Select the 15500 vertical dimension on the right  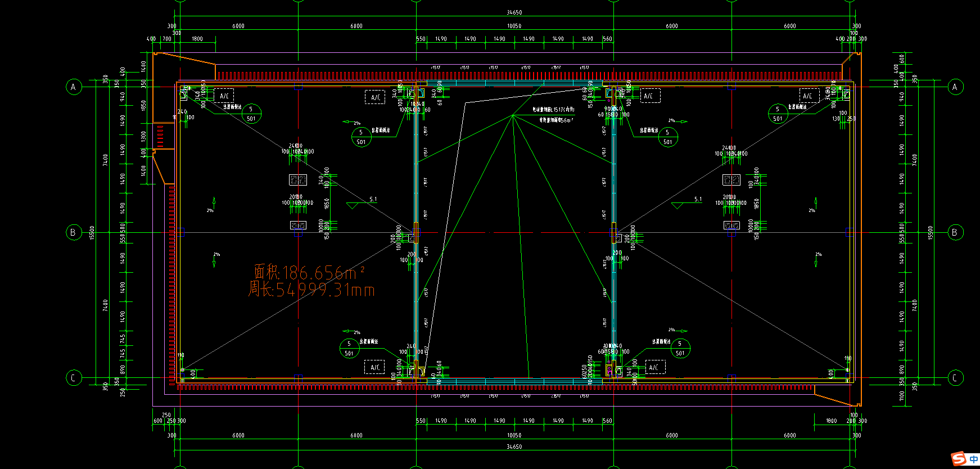tap(931, 232)
